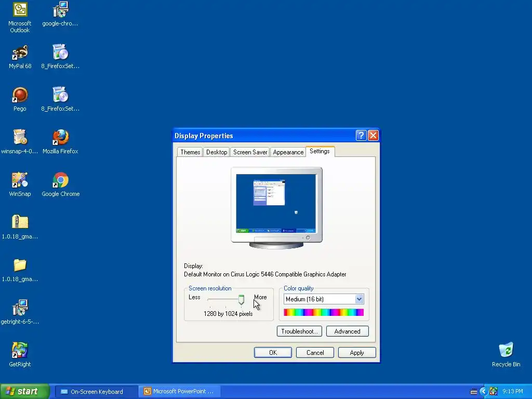Click the 'More' label on the resolution slider

[260, 297]
